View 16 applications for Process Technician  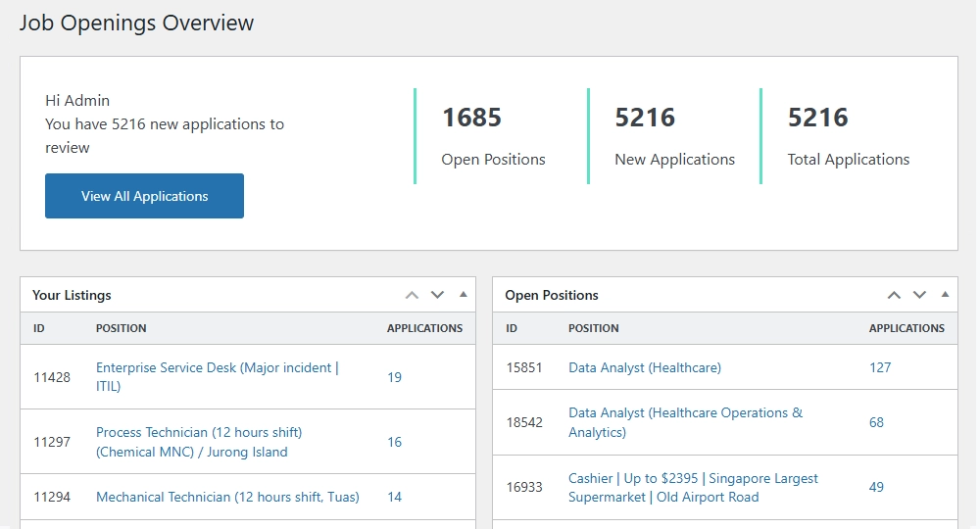click(394, 442)
